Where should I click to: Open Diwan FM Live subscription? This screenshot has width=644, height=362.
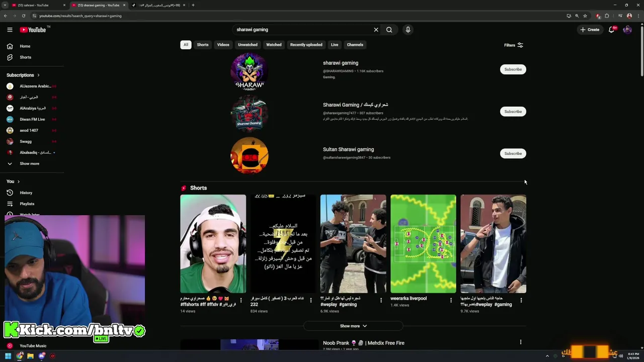(x=31, y=120)
